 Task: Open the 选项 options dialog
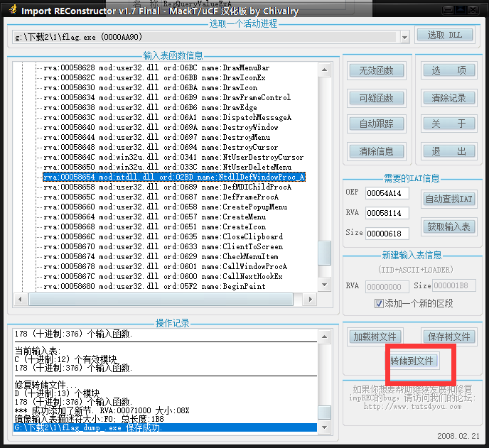pos(448,71)
